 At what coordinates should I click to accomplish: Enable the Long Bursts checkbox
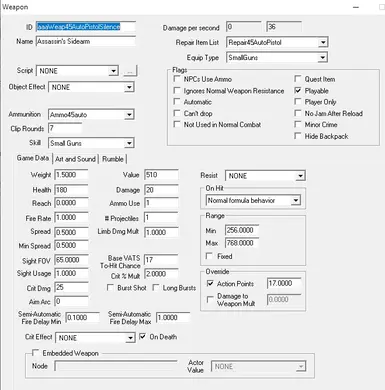pos(156,287)
